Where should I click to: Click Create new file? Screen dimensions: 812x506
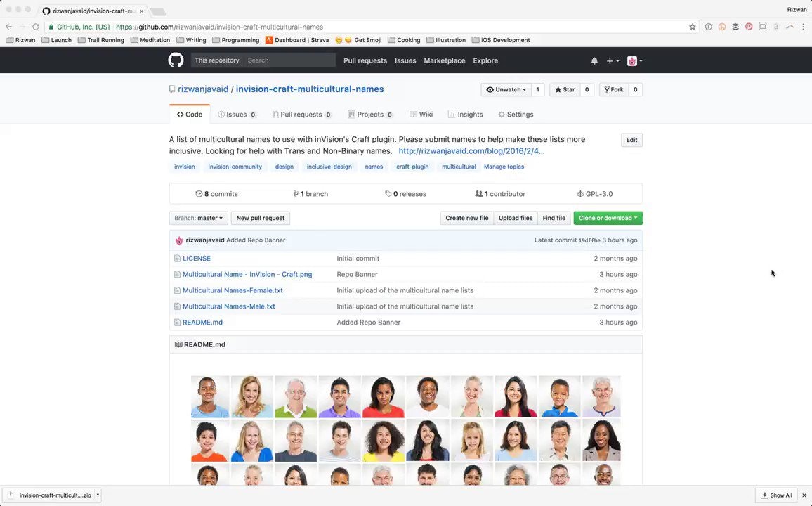(x=466, y=218)
